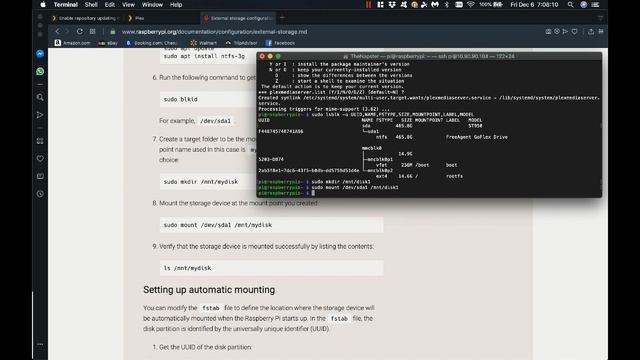Viewport: 640px width, 360px height.
Task: Bookmark this page with heart icon
Action: pos(574,31)
